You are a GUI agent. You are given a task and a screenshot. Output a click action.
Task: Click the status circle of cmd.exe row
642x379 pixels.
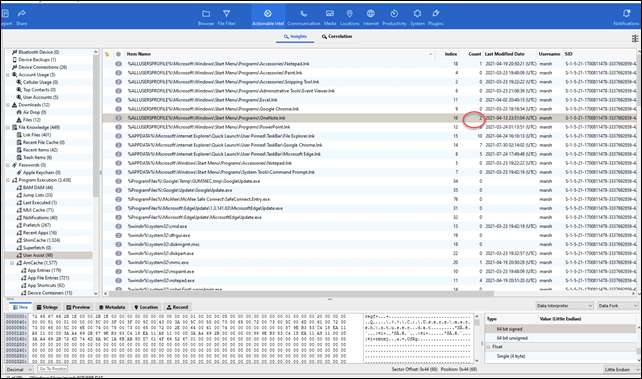click(x=118, y=226)
